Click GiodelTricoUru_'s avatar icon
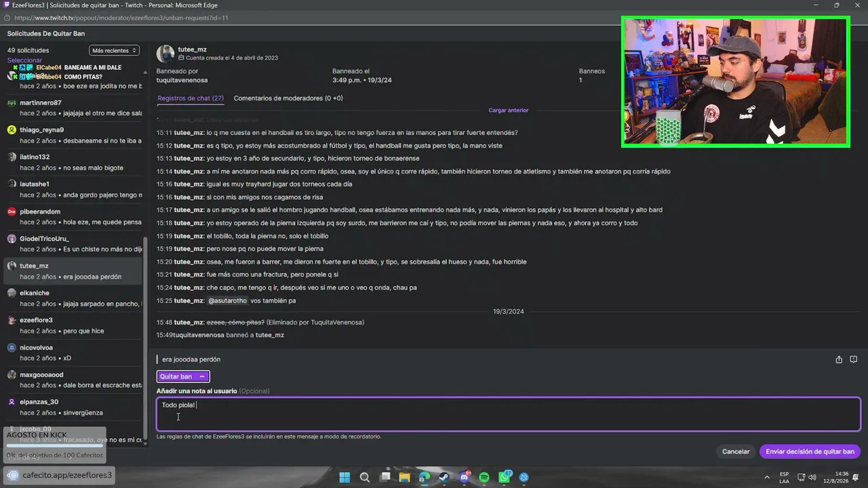868x488 pixels. 12,239
